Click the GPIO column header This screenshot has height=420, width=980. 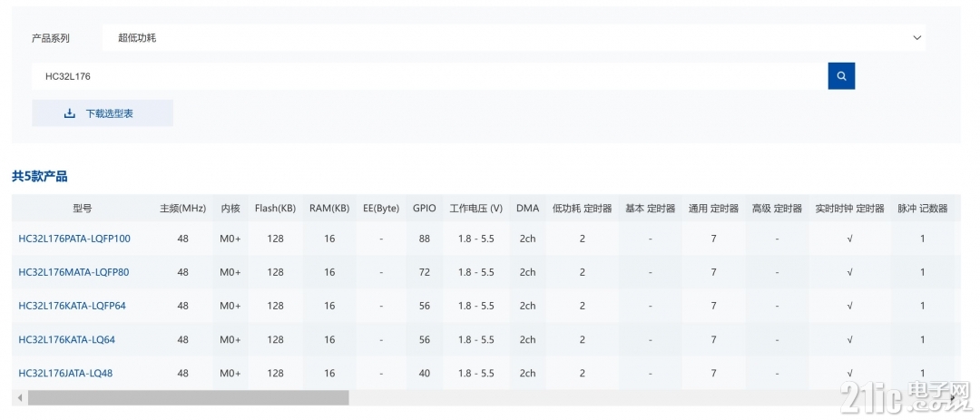click(425, 209)
